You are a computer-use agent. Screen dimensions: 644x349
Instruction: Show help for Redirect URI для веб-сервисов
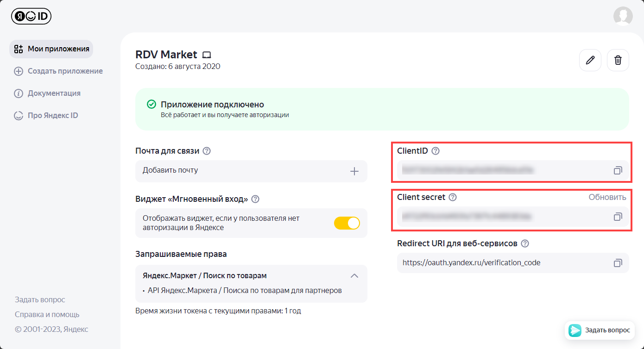(525, 243)
